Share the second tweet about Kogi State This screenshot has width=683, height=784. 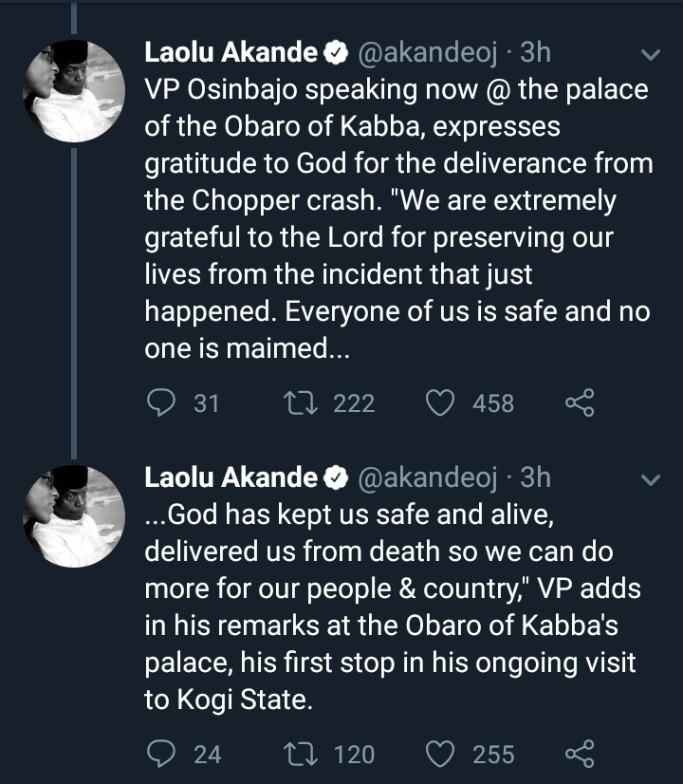click(x=580, y=755)
